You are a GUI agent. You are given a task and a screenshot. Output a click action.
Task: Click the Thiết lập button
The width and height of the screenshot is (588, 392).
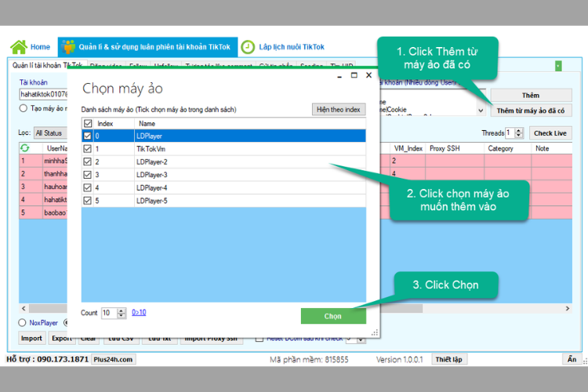tap(449, 359)
